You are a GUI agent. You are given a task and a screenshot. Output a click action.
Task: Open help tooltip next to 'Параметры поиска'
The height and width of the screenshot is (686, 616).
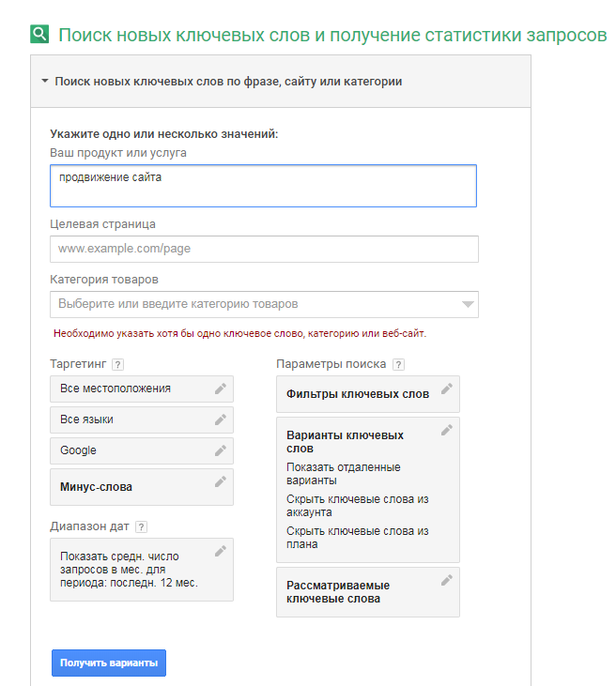pyautogui.click(x=398, y=364)
